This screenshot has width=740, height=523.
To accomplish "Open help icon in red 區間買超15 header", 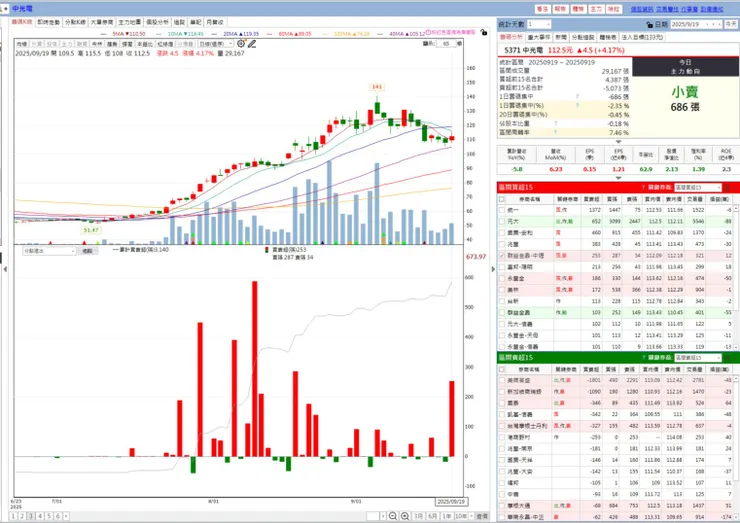I will point(643,187).
